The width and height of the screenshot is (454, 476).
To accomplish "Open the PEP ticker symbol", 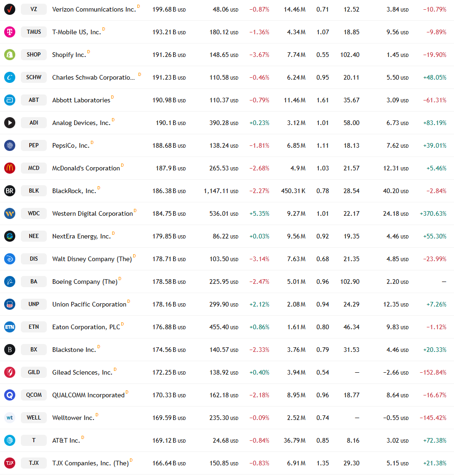I will (x=34, y=145).
